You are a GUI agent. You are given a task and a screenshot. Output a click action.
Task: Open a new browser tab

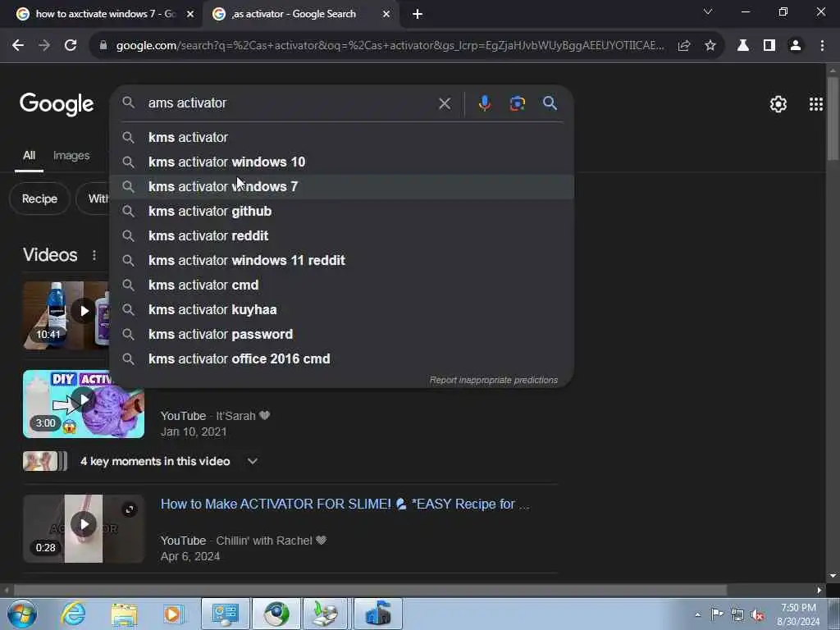point(418,15)
